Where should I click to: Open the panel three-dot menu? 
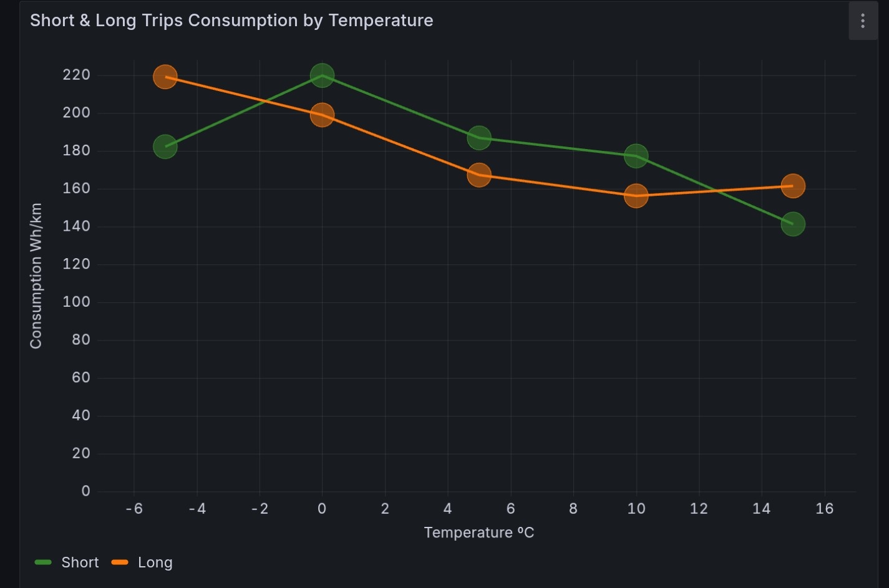[863, 21]
